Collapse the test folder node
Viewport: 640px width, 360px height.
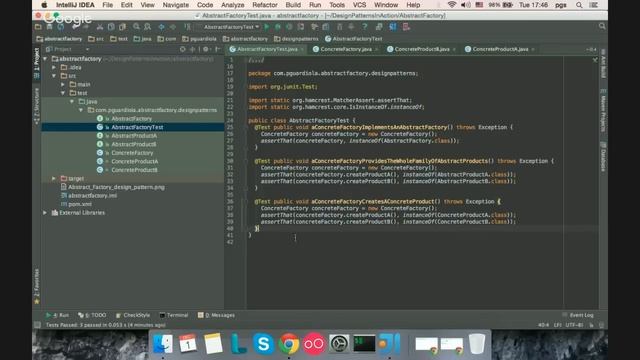63,93
